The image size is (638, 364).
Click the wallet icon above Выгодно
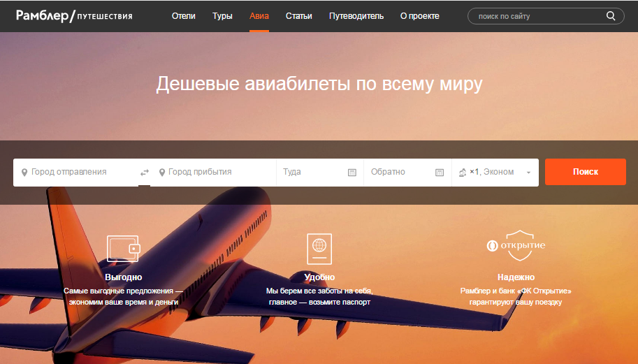pos(123,248)
